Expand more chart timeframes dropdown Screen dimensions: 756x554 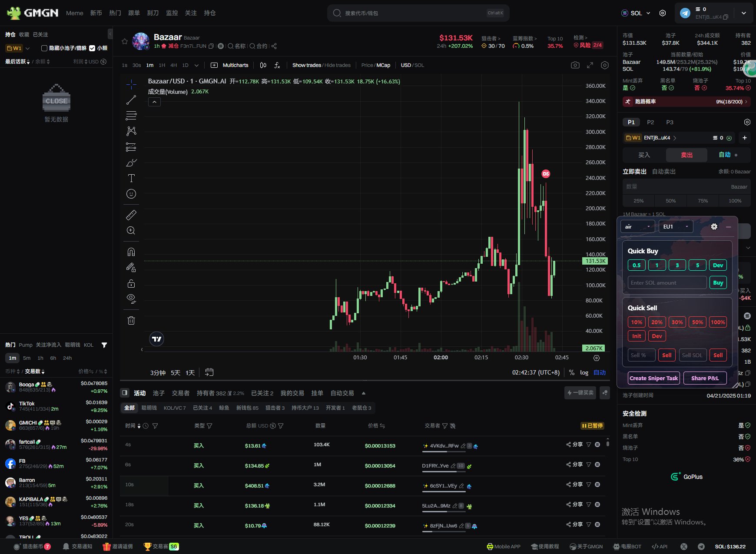196,65
